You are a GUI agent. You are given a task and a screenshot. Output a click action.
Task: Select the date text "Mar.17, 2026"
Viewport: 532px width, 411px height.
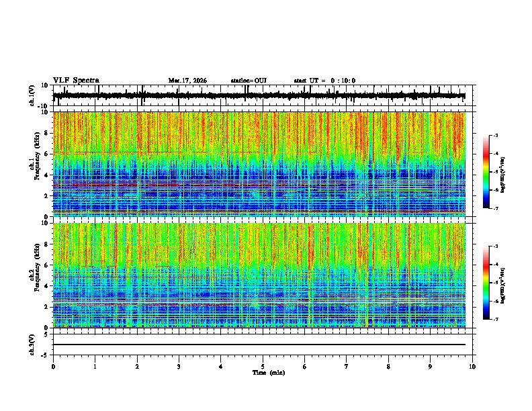[x=187, y=81]
